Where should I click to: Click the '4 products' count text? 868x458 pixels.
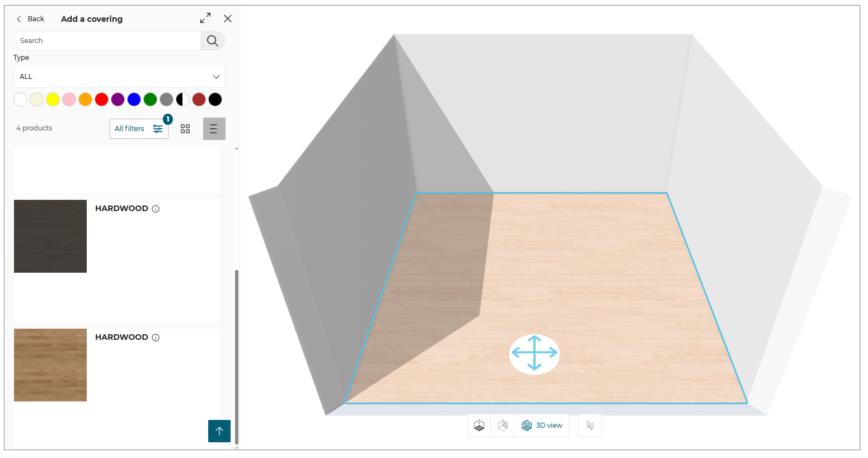pos(34,128)
